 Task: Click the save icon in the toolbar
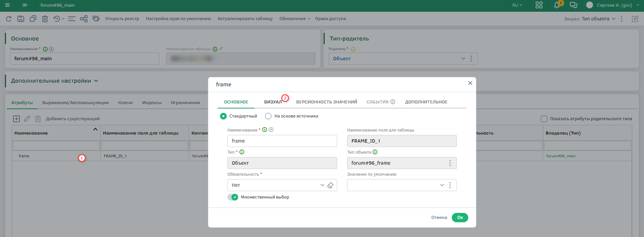coord(21,19)
